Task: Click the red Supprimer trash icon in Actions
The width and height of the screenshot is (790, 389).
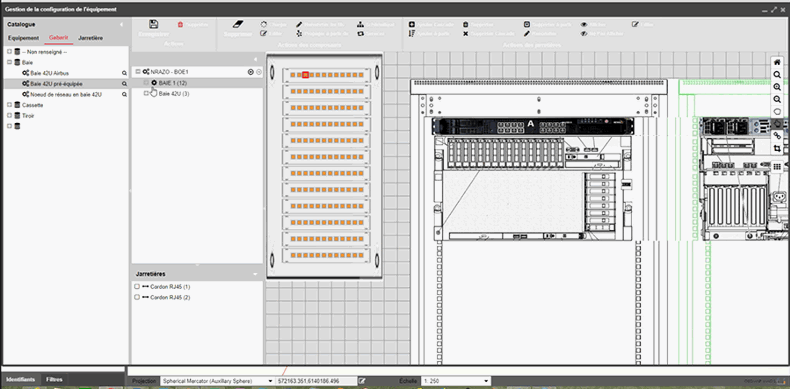Action: point(180,24)
